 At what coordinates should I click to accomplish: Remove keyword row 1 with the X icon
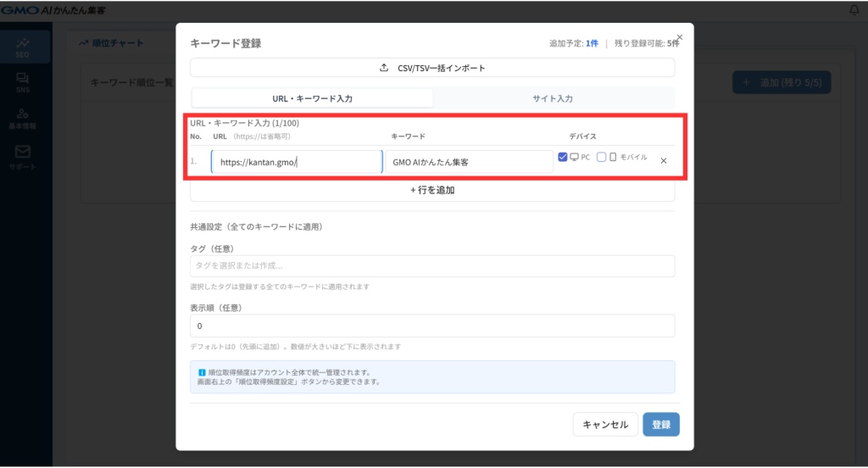[663, 161]
